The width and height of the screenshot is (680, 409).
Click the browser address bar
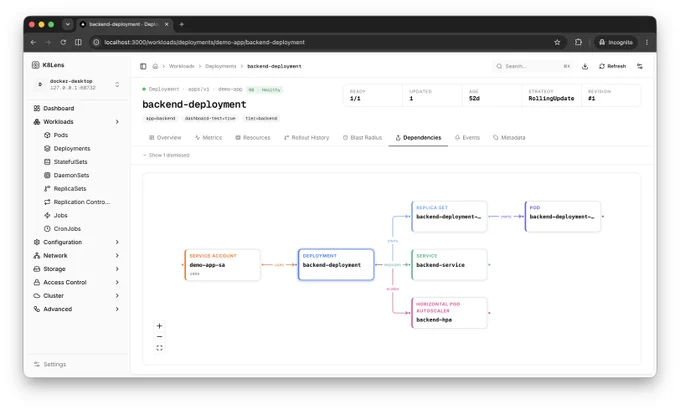pyautogui.click(x=321, y=43)
